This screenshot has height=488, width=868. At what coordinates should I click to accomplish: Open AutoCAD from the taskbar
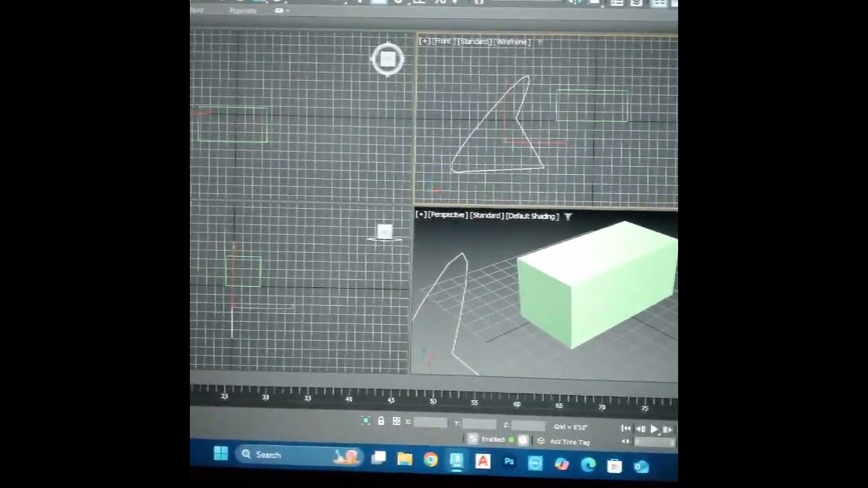(482, 462)
